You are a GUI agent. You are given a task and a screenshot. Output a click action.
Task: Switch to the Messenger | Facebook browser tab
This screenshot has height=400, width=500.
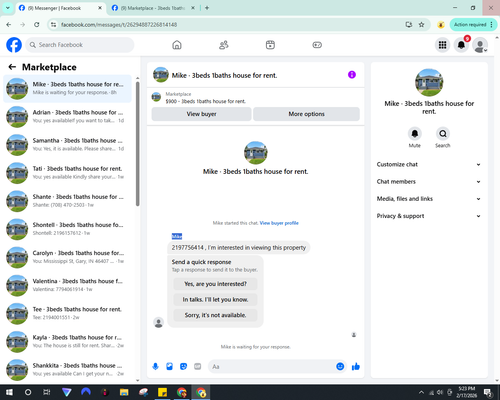pos(60,8)
